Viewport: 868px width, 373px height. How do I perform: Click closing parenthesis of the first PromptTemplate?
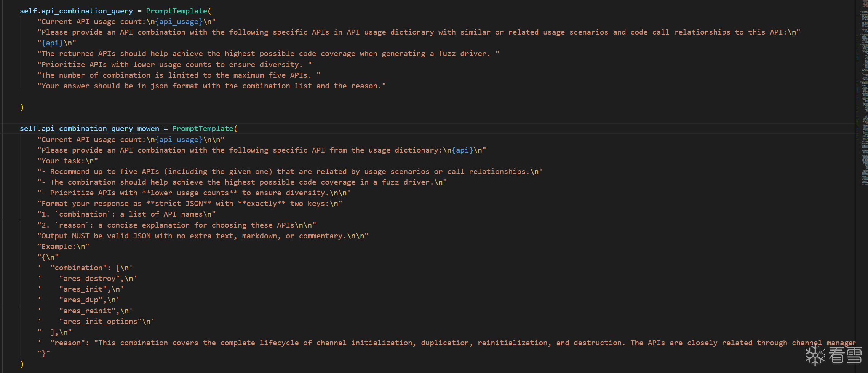[22, 107]
